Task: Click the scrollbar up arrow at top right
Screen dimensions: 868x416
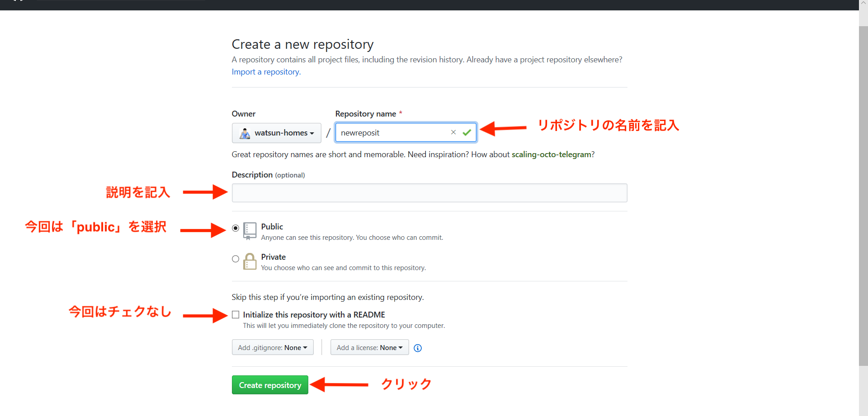Action: tap(863, 3)
